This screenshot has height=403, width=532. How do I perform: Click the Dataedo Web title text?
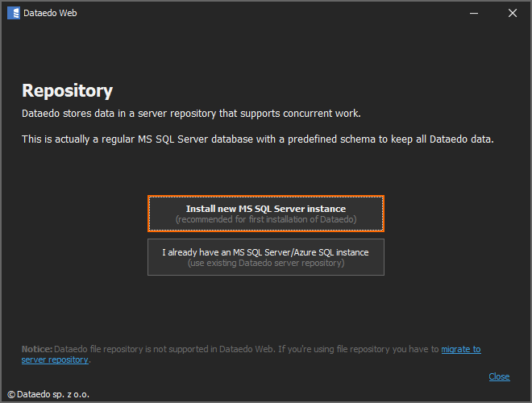coord(52,13)
